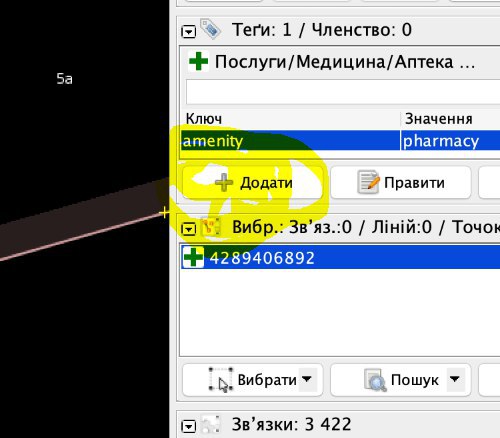Collapse the Зв'язки panel
500x438 pixels.
[x=189, y=426]
